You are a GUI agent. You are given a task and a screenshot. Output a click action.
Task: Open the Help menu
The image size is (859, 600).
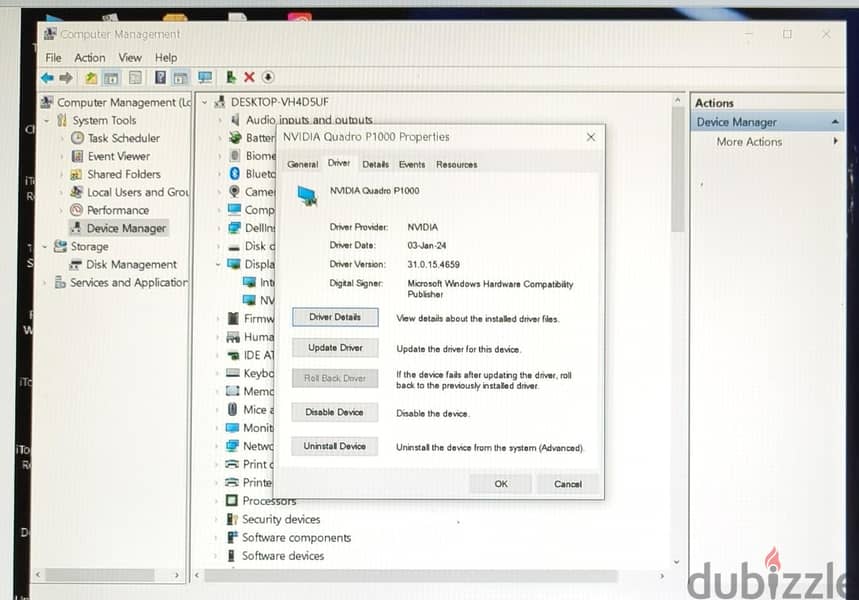click(165, 58)
